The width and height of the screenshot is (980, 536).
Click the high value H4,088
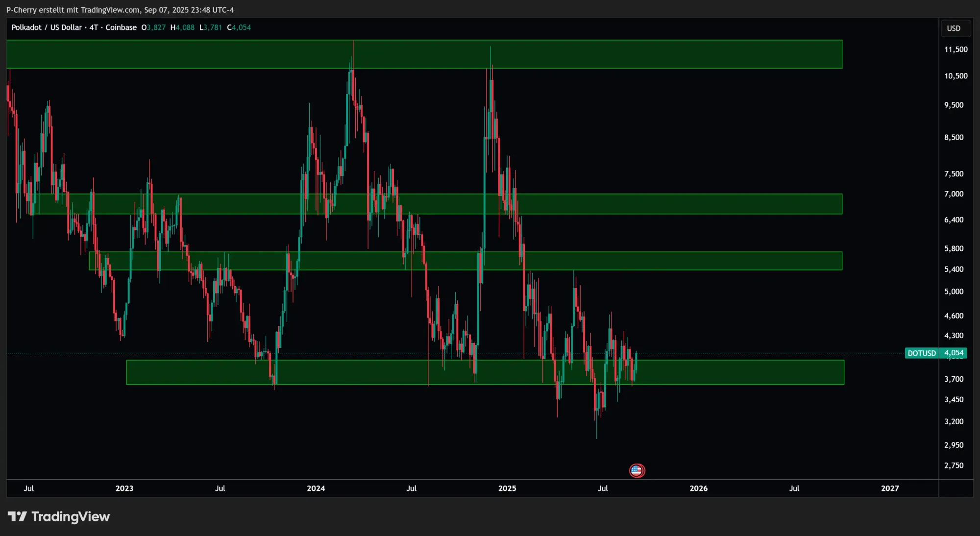182,27
